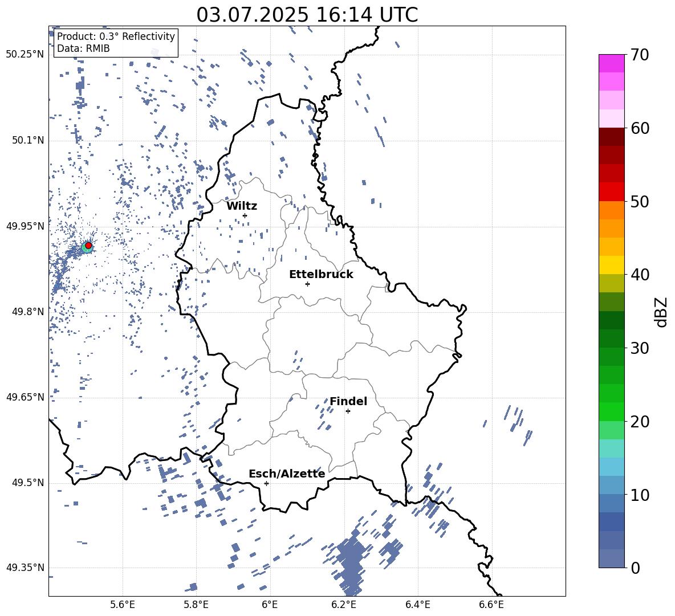Image resolution: width=675 pixels, height=616 pixels.
Task: Click the longitude label 6°E
Action: point(270,605)
